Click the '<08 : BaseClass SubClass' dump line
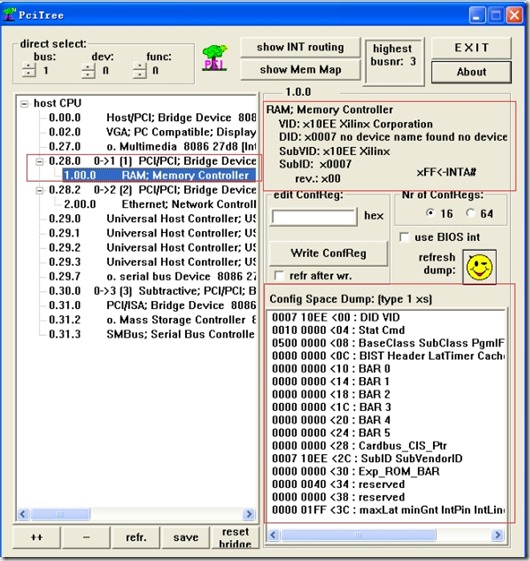 coord(388,343)
